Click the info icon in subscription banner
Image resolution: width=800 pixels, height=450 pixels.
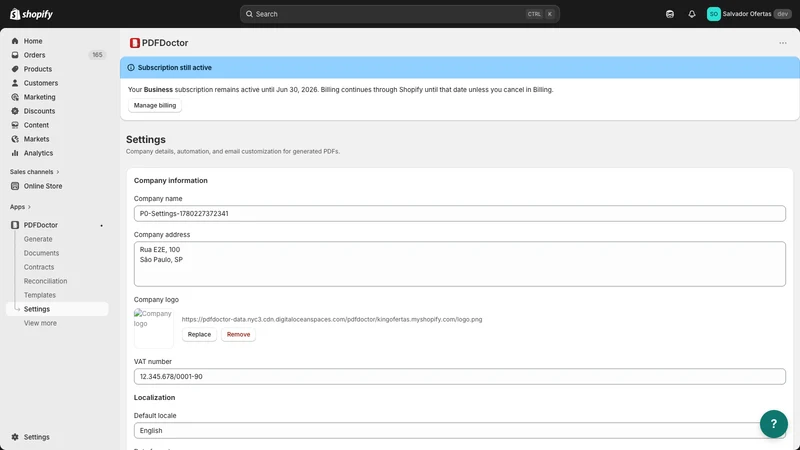[131, 67]
